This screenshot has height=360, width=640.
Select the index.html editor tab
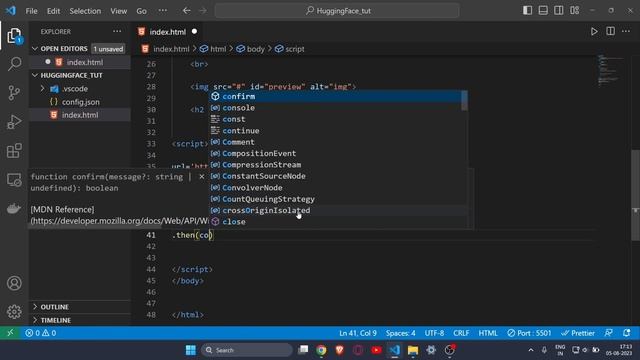coord(167,32)
